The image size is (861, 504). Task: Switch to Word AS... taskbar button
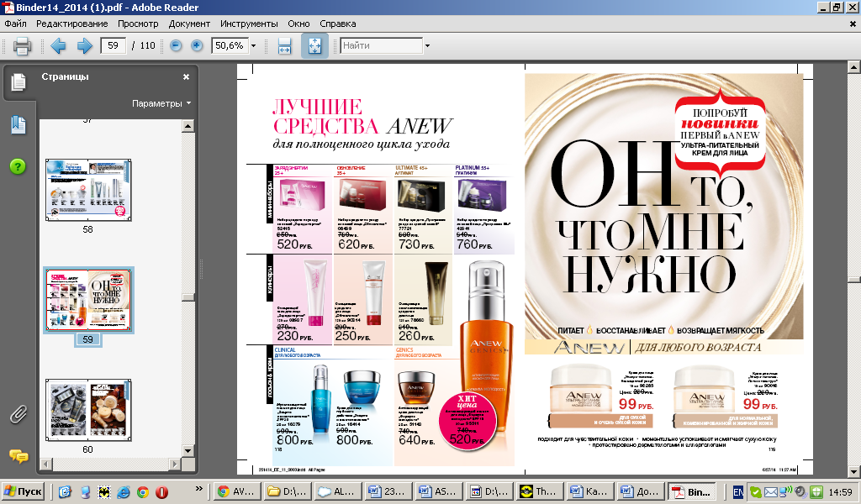[x=439, y=491]
